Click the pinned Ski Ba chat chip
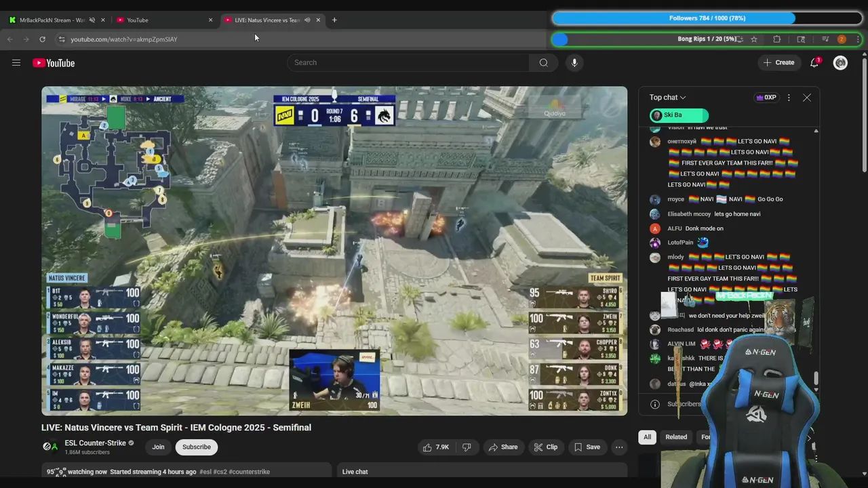Viewport: 868px width, 488px height. (x=679, y=115)
